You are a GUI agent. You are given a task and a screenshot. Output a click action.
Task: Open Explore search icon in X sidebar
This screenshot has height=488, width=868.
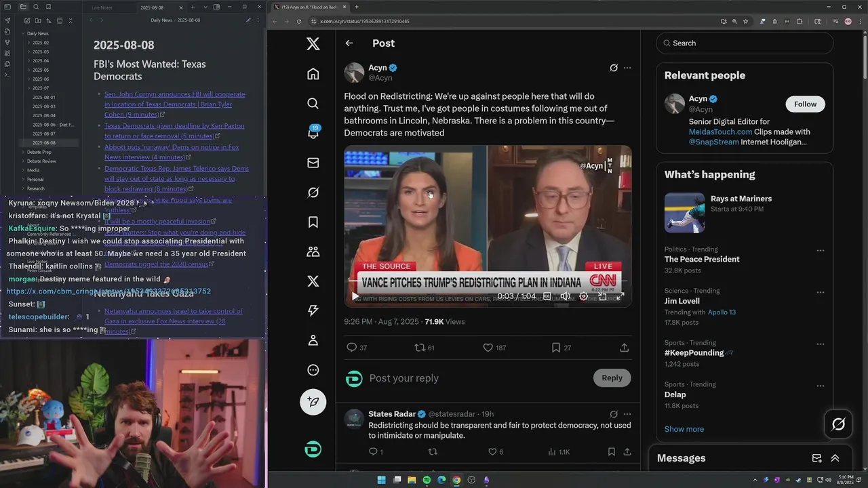coord(313,103)
